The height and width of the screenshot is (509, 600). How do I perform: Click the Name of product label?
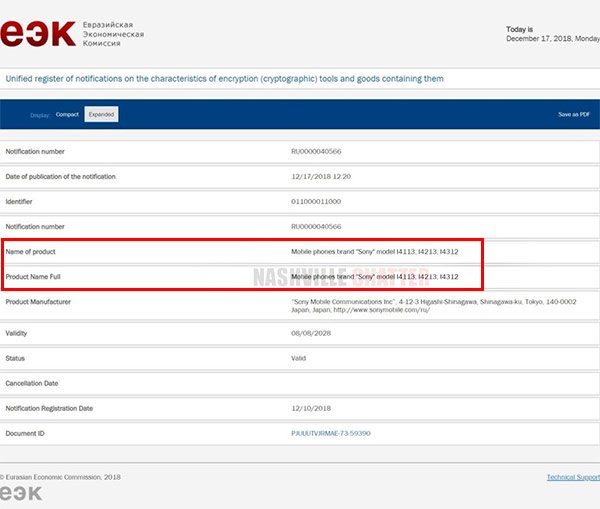30,252
